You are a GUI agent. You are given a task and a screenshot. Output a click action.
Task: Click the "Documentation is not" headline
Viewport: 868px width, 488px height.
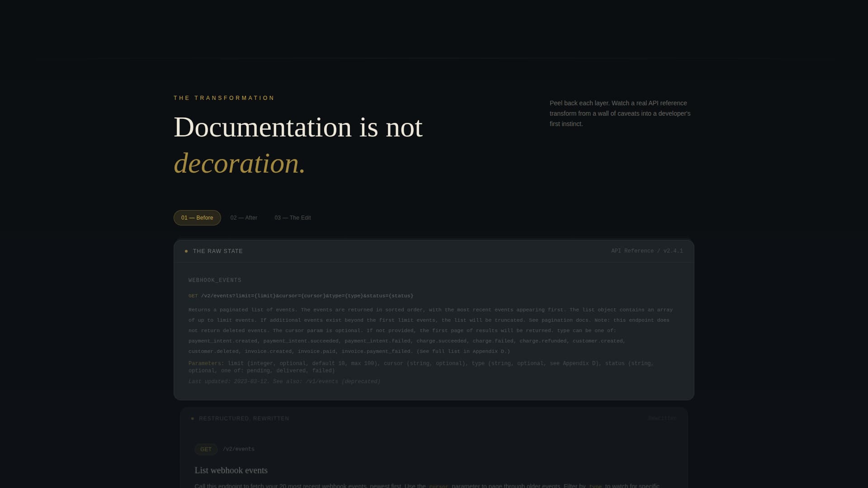[298, 127]
